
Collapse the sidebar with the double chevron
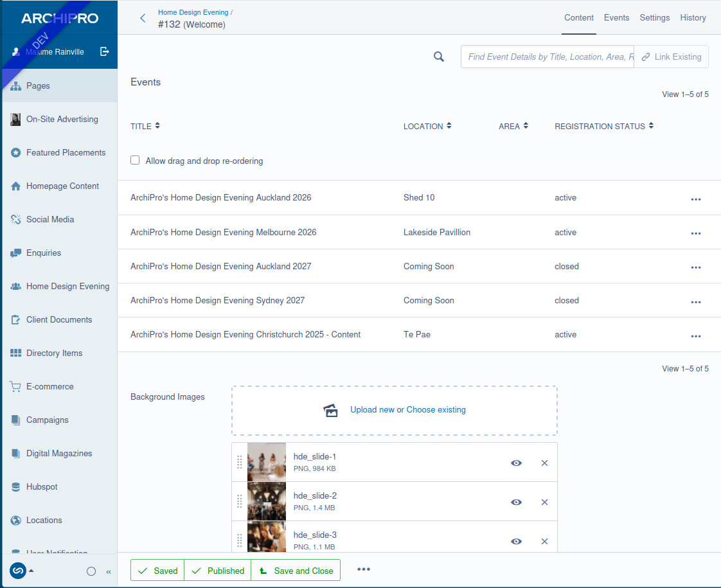(x=109, y=571)
